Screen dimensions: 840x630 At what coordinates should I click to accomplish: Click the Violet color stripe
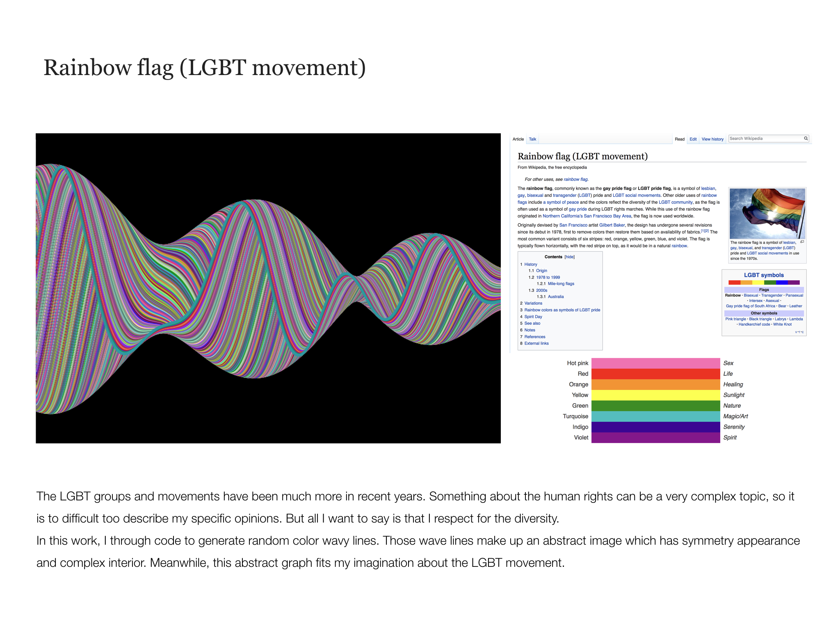coord(655,438)
